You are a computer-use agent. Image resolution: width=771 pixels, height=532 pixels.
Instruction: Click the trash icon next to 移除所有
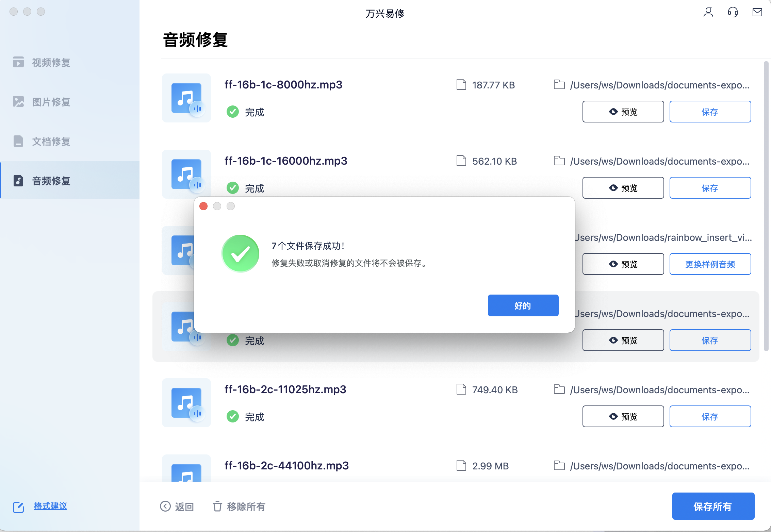(217, 506)
